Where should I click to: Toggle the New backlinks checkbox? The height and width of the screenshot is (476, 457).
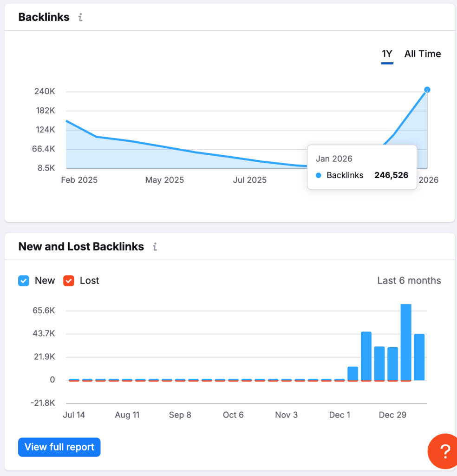coord(24,281)
